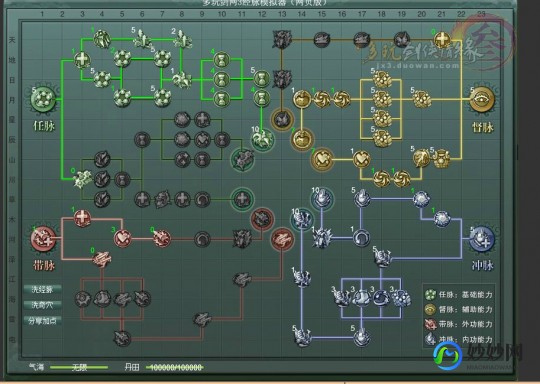The height and width of the screenshot is (384, 540).
Task: Click red heart node in 带脉 line
Action: (x=122, y=238)
